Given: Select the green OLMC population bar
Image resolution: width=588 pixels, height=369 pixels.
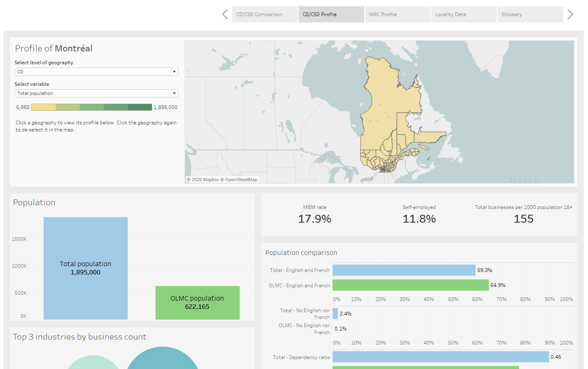Looking at the screenshot, I should tap(197, 303).
